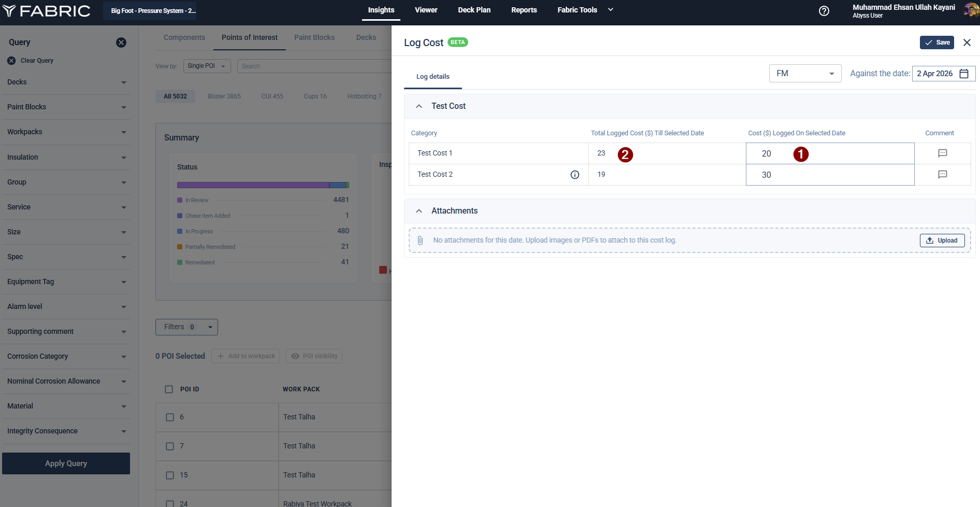980x507 pixels.
Task: Collapse the Test Cost section
Action: pyautogui.click(x=419, y=106)
